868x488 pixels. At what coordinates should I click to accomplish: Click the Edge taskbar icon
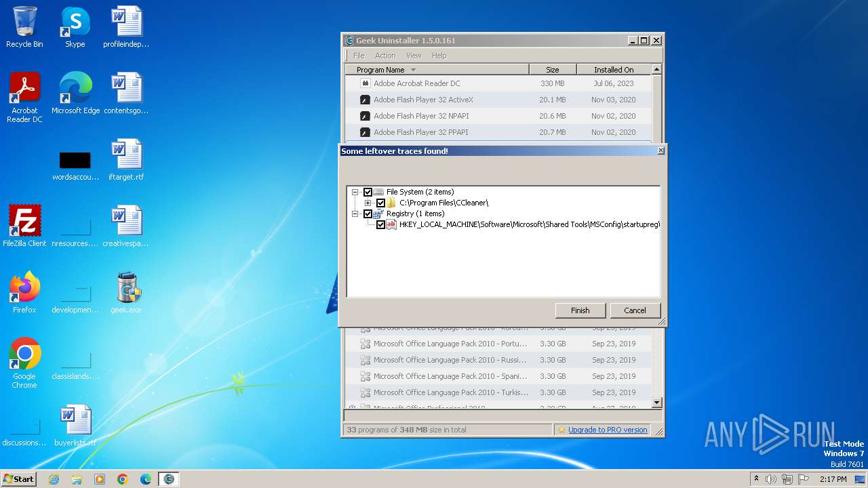click(x=146, y=479)
